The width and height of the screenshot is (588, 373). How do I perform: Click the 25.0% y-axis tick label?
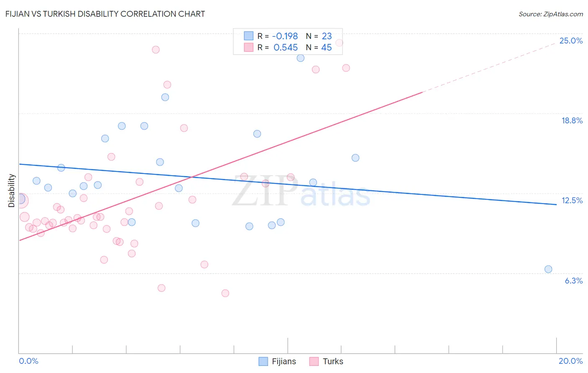(571, 41)
